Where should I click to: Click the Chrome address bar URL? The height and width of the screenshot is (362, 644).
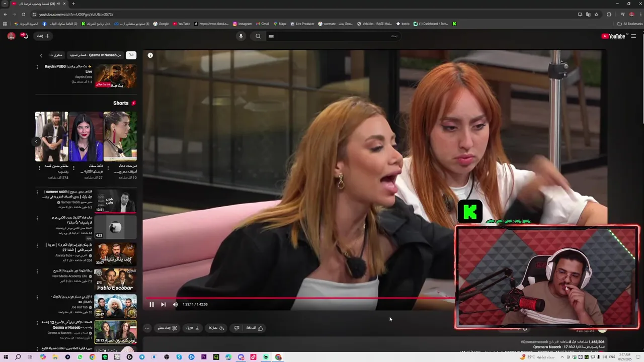pyautogui.click(x=76, y=15)
